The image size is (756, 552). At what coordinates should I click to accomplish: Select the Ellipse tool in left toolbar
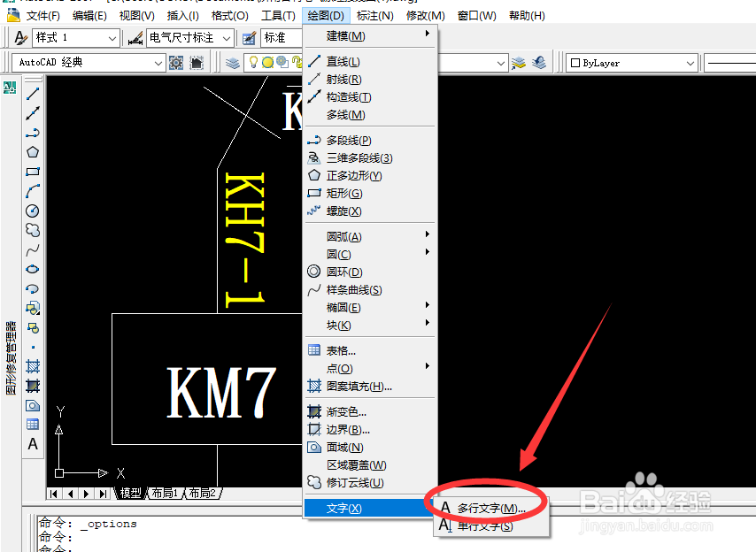click(33, 269)
